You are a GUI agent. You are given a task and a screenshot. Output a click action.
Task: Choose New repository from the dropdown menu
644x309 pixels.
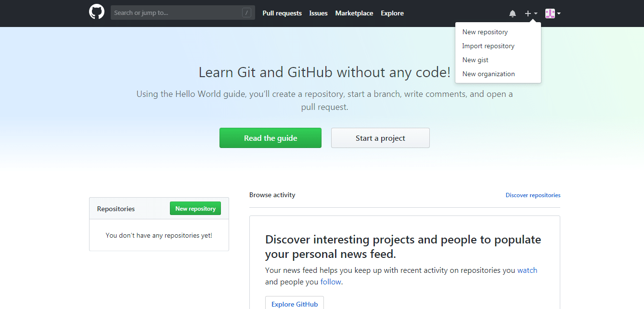pos(498,32)
